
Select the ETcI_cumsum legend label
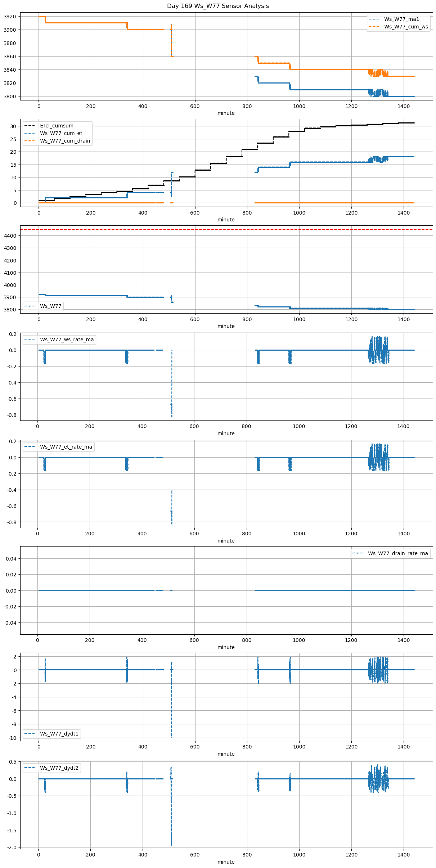[x=57, y=126]
